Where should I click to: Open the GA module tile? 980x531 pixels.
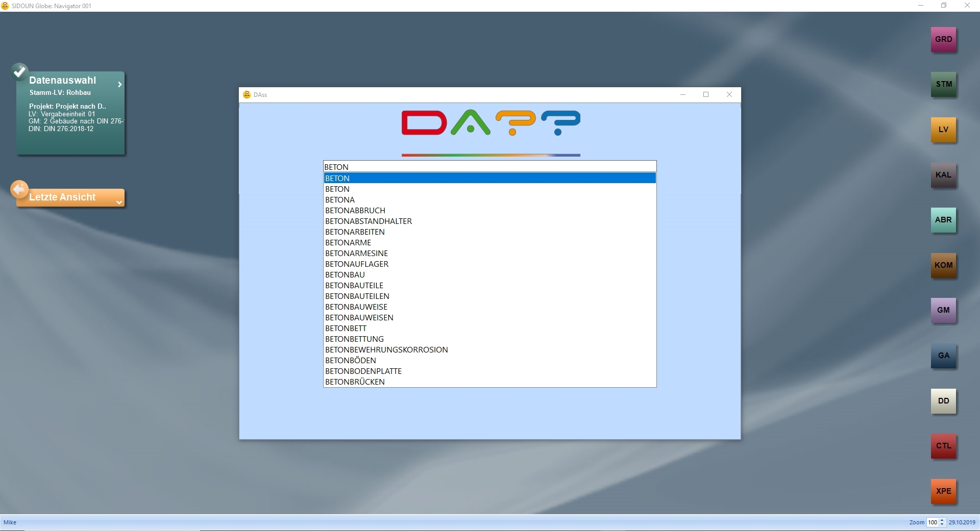click(943, 356)
